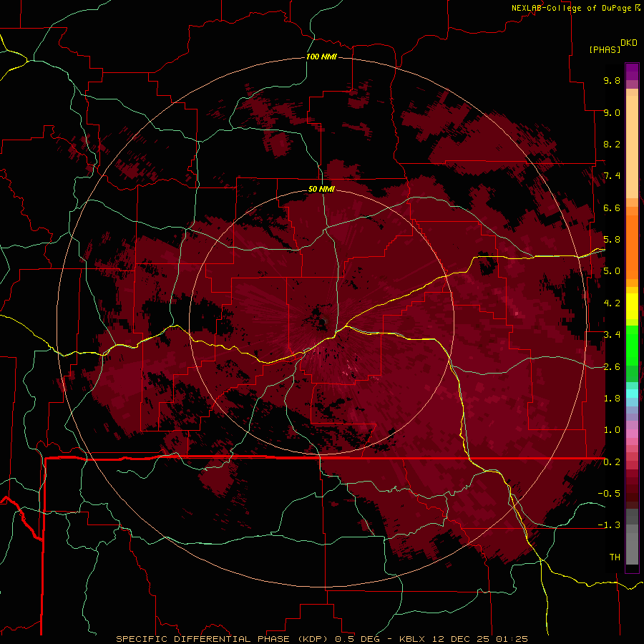Screen dimensions: 644x644
Task: Select the 0.2 scale label
Action: point(612,462)
